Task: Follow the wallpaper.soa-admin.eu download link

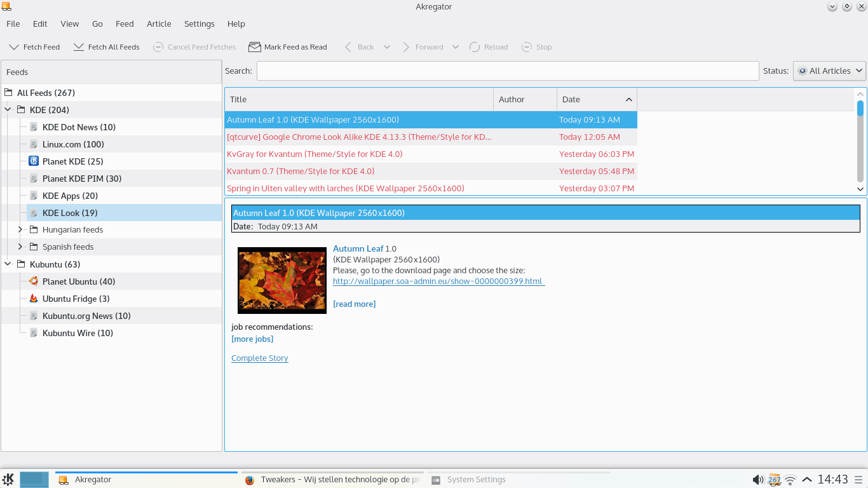Action: [x=438, y=281]
